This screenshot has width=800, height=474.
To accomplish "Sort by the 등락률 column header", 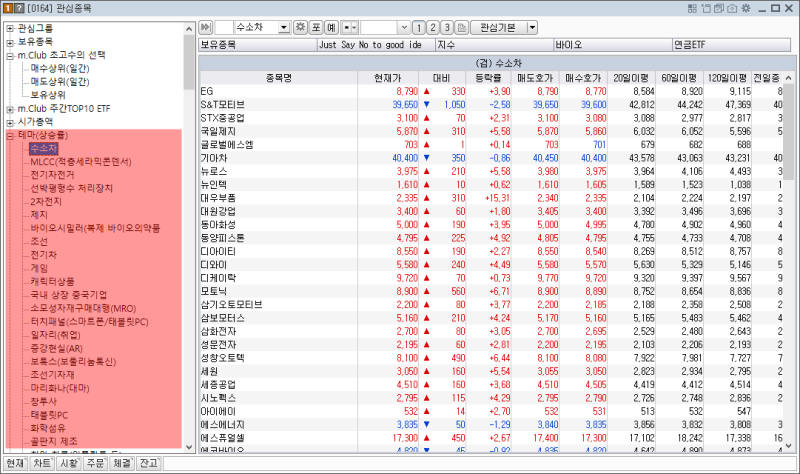I will click(x=488, y=78).
